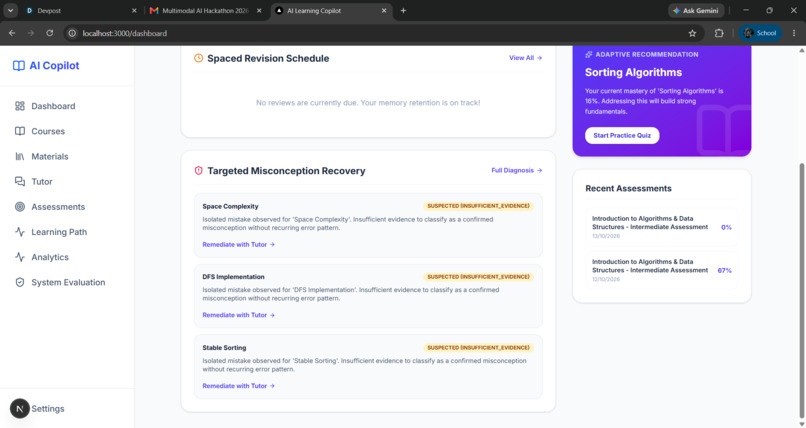Click the Dashboard grid icon
The image size is (806, 428).
(20, 106)
